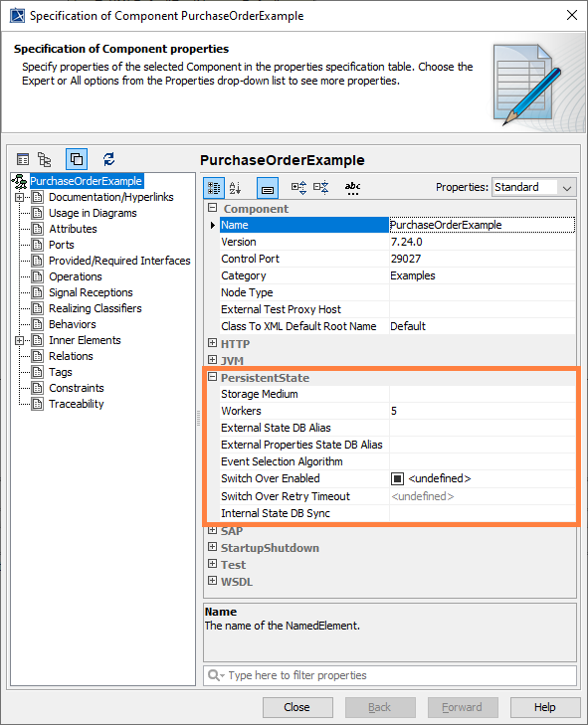Select Operations in the left tree
Screen dimensions: 588x725
tap(76, 276)
